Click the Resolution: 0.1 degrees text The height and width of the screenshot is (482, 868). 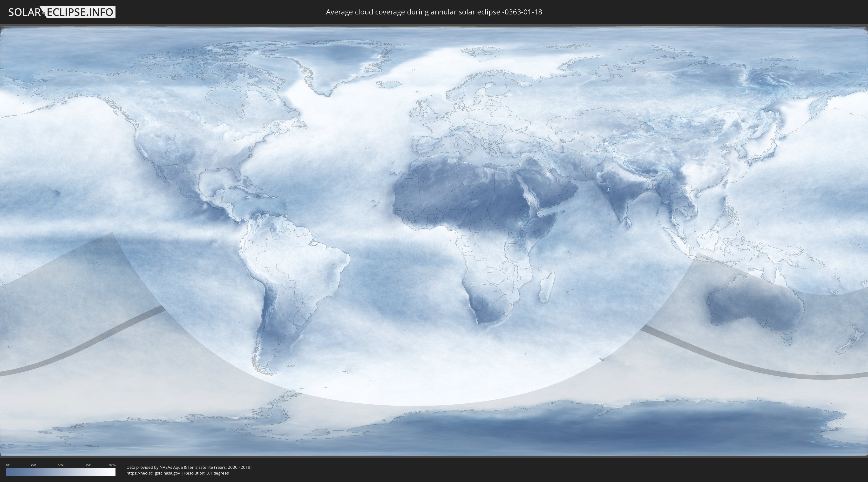pos(206,473)
